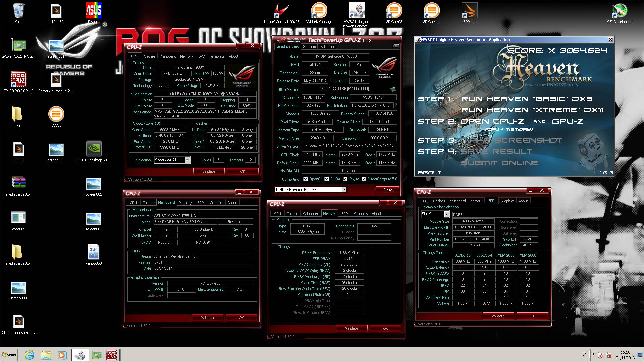The height and width of the screenshot is (362, 644).
Task: Click Save Result in Heaven Benchmark
Action: (x=496, y=152)
